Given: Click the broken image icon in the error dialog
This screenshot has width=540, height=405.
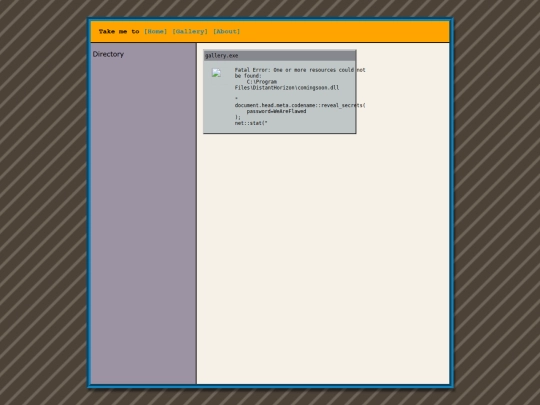Looking at the screenshot, I should coord(216,73).
